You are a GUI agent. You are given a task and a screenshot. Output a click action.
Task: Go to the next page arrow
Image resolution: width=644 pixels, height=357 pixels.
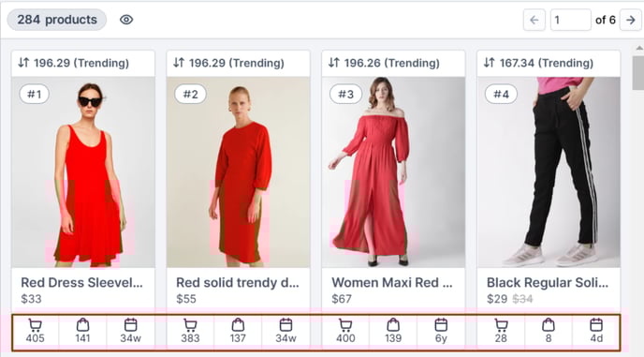(x=631, y=20)
